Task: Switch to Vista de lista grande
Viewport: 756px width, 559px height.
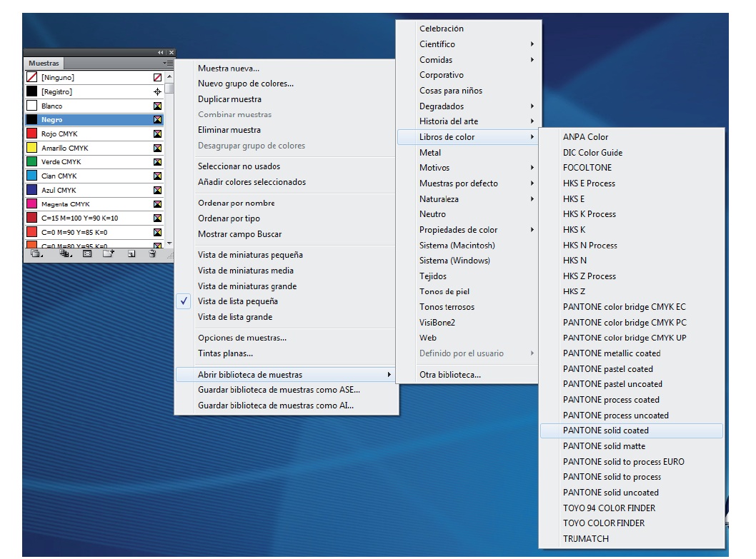Action: (x=234, y=317)
